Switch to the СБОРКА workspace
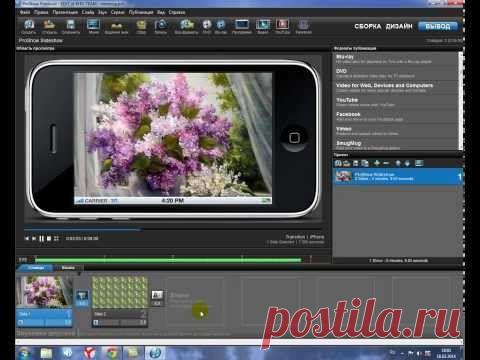 point(368,26)
